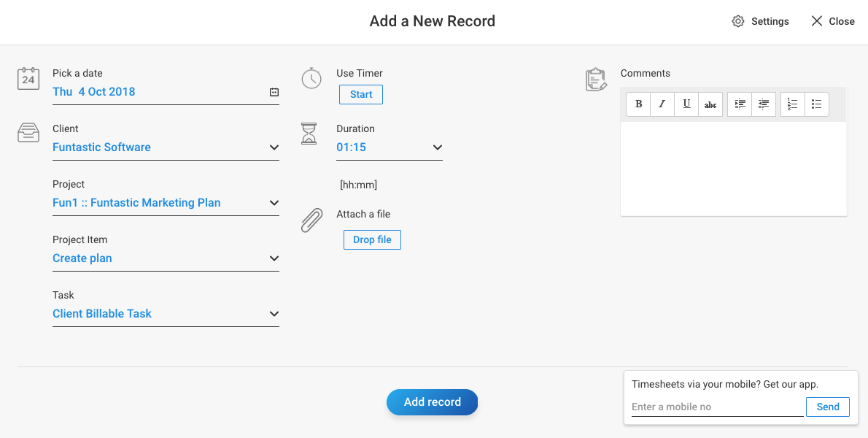Open the Project dropdown

(166, 203)
